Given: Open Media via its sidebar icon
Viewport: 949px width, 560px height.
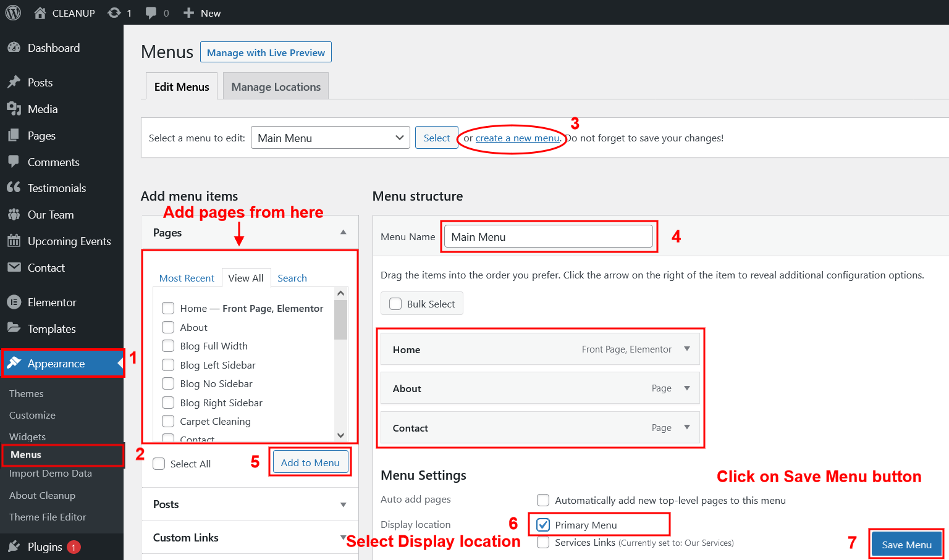Looking at the screenshot, I should tap(14, 109).
